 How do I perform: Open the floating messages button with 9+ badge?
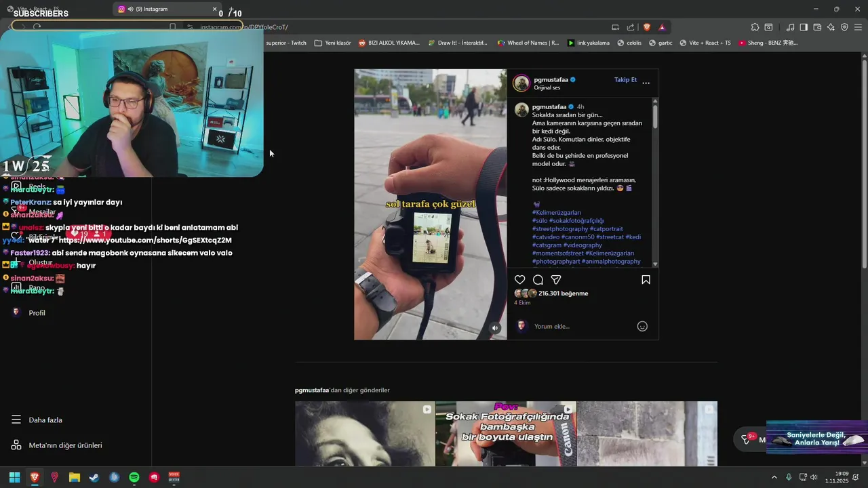[x=750, y=439]
